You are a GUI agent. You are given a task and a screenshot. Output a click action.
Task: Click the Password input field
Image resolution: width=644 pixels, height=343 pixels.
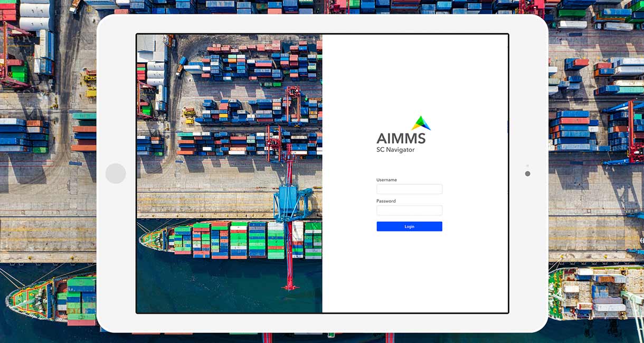click(409, 210)
